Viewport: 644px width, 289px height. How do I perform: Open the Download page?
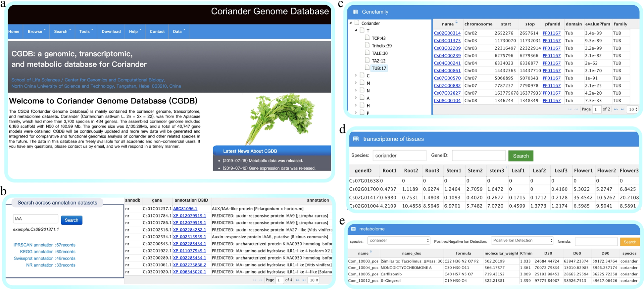[x=111, y=31]
